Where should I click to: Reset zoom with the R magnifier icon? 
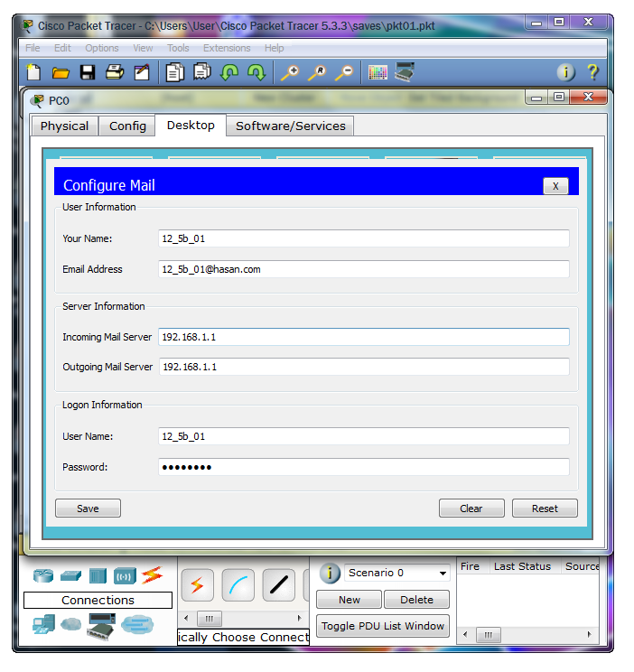(x=317, y=72)
